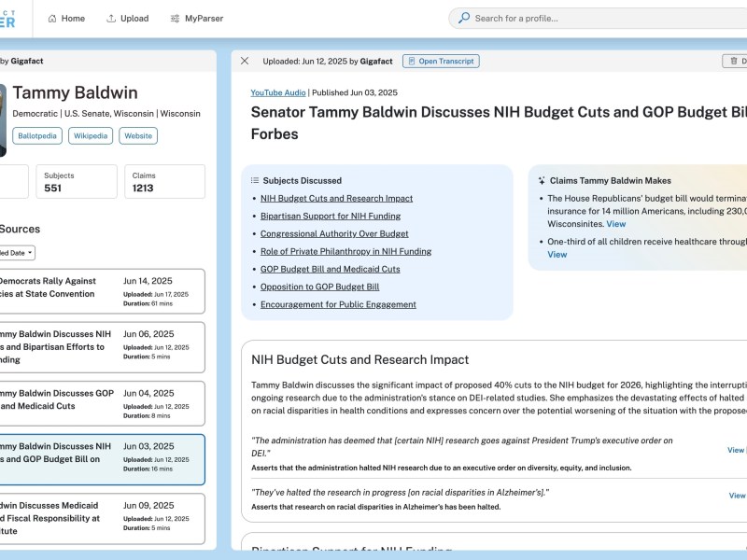
Task: Click View on the 14 million Americans insurance claim
Action: tap(615, 222)
